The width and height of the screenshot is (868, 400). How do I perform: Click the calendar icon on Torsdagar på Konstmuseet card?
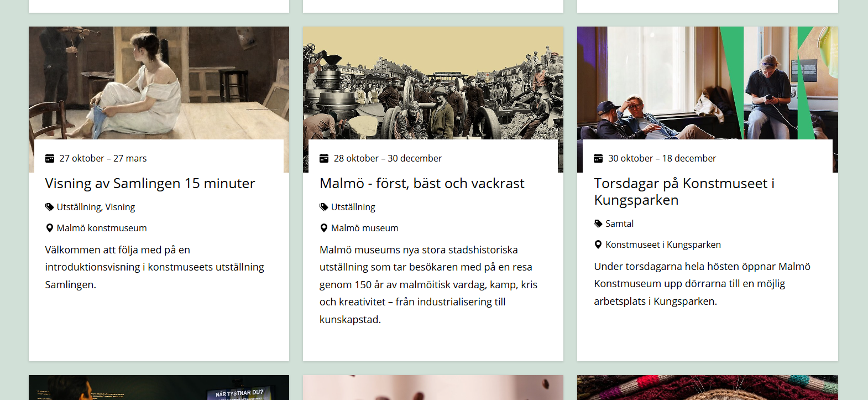[598, 158]
